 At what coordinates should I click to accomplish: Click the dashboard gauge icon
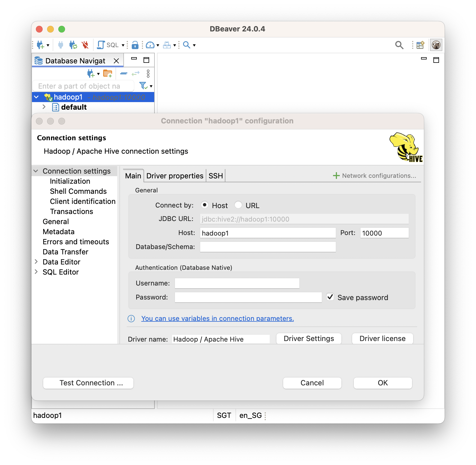point(150,45)
